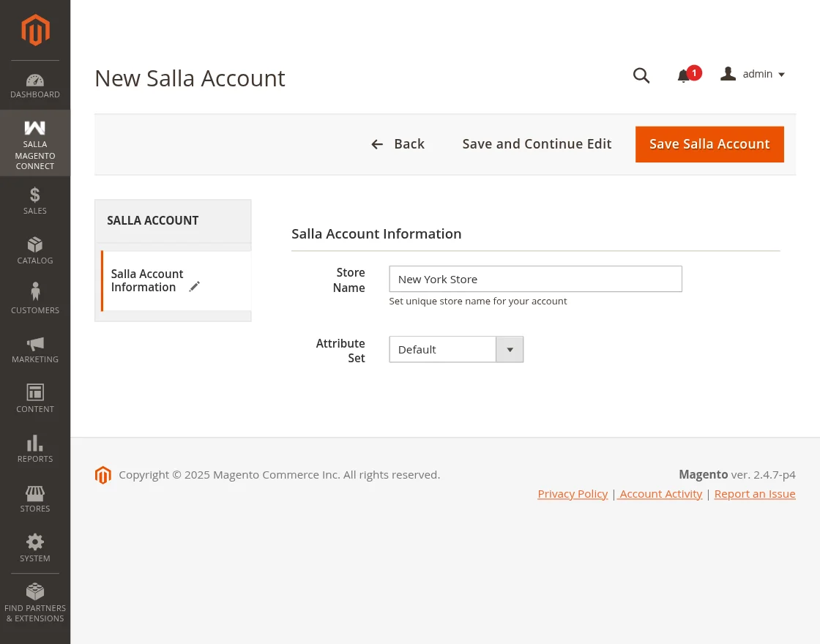Image resolution: width=820 pixels, height=644 pixels.
Task: Open the Privacy Policy link
Action: pos(573,493)
